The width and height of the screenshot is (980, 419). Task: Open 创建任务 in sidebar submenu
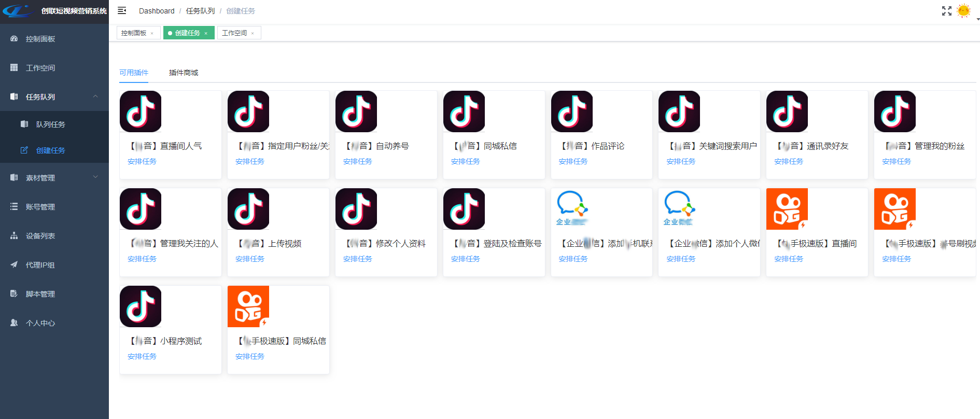(54, 150)
